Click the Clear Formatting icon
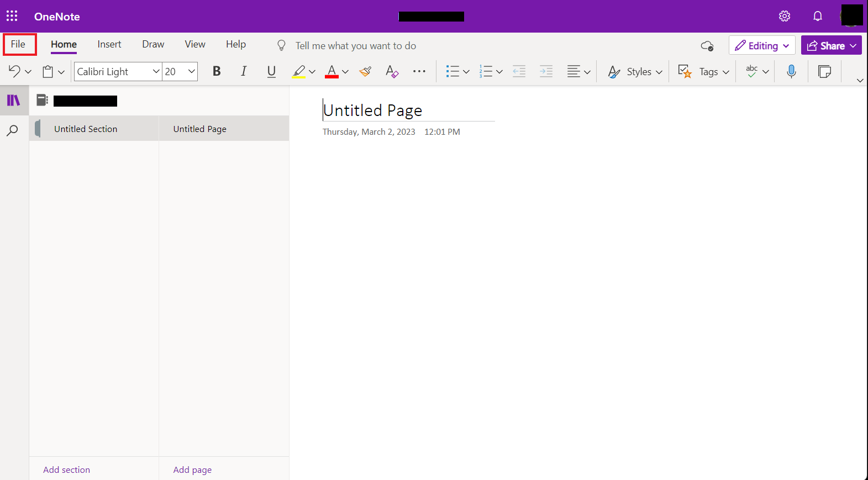 click(x=392, y=71)
